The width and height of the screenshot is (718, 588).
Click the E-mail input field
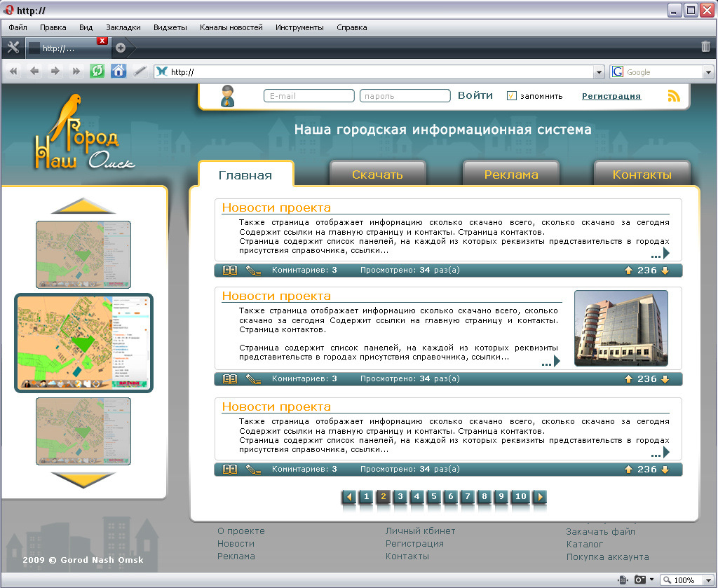coord(309,95)
